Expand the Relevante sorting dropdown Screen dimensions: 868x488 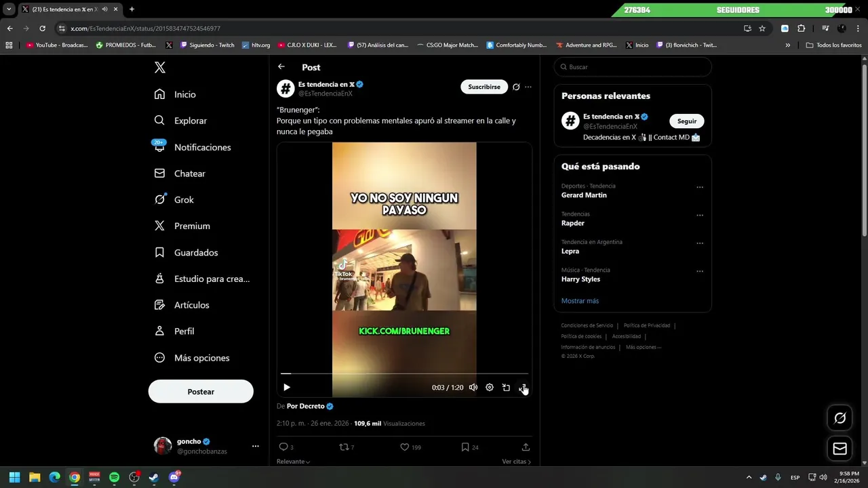click(294, 462)
